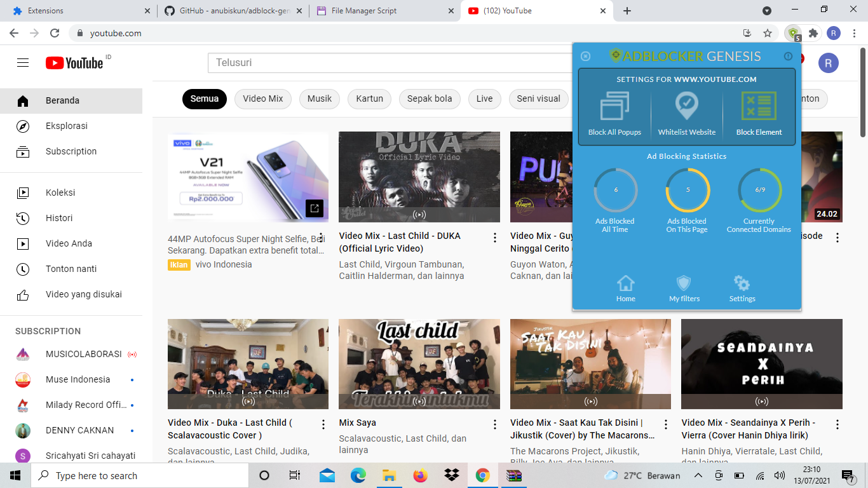Open options for Saat Kau Tak Disini video

tap(666, 424)
